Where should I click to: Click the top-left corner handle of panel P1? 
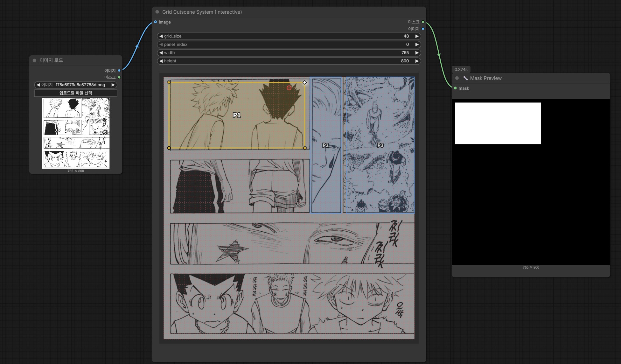pos(169,82)
